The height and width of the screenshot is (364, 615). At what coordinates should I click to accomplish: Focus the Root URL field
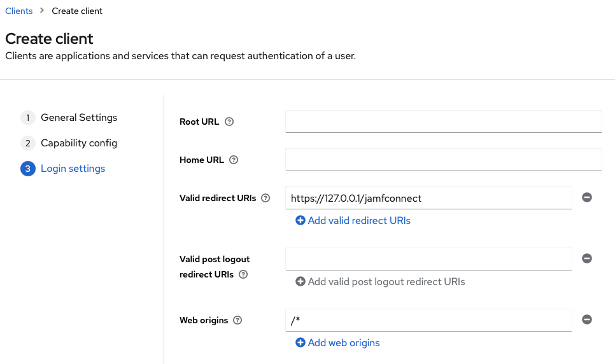click(444, 122)
